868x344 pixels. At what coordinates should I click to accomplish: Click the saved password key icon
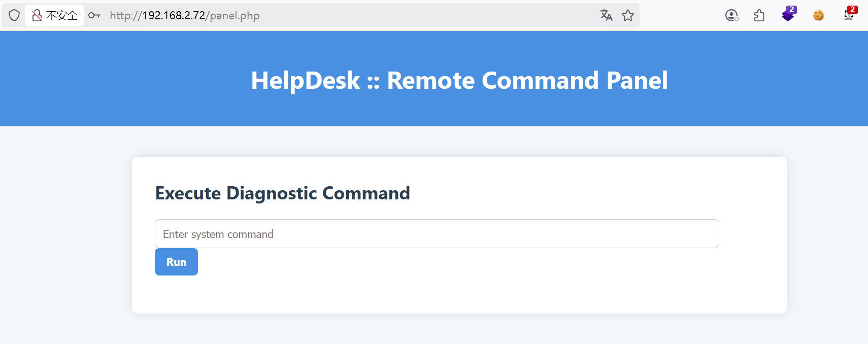click(94, 15)
